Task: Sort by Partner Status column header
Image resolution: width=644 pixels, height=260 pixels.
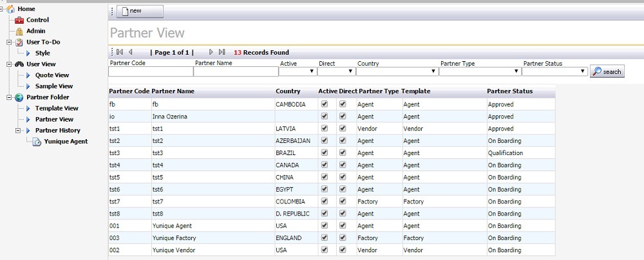Action: tap(509, 91)
